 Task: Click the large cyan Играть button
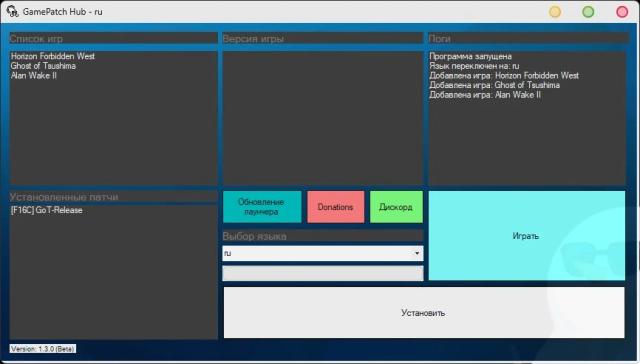[527, 235]
